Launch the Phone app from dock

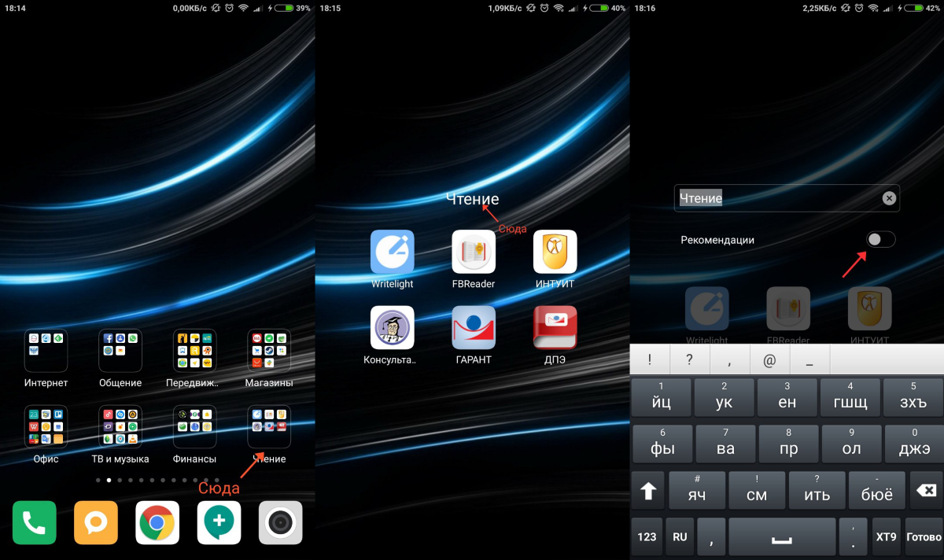(35, 522)
